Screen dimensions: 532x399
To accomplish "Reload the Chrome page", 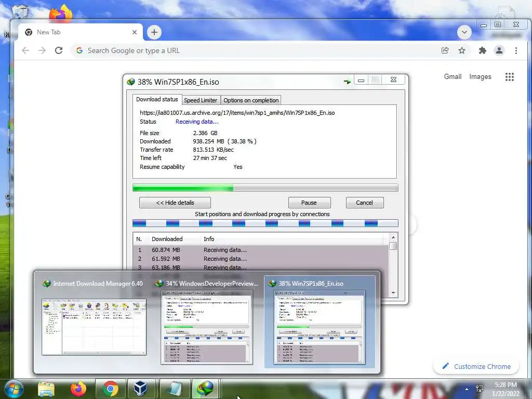I will [59, 50].
